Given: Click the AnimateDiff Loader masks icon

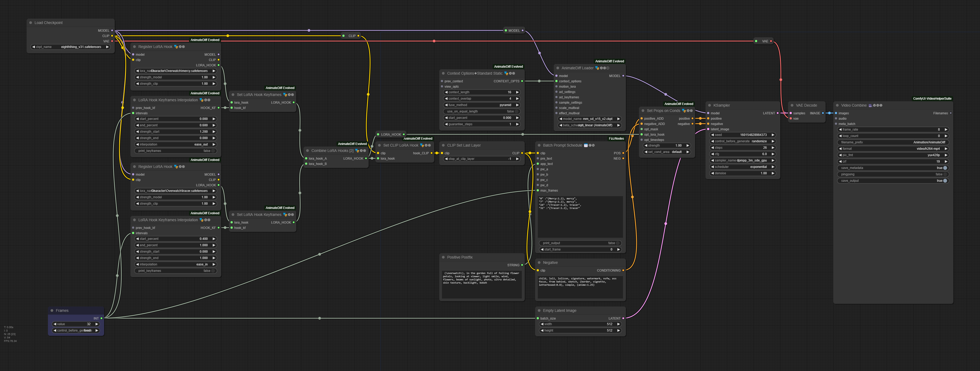Looking at the screenshot, I should (597, 68).
